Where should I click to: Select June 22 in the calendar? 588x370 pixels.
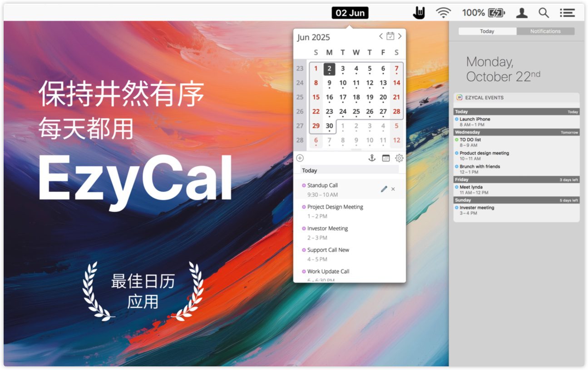point(316,112)
